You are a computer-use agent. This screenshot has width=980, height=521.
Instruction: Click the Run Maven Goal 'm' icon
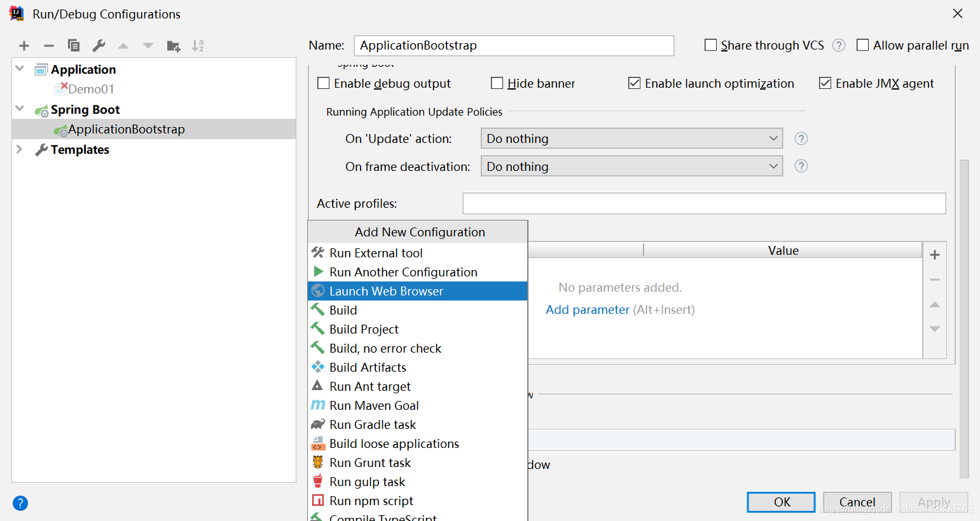pos(318,405)
